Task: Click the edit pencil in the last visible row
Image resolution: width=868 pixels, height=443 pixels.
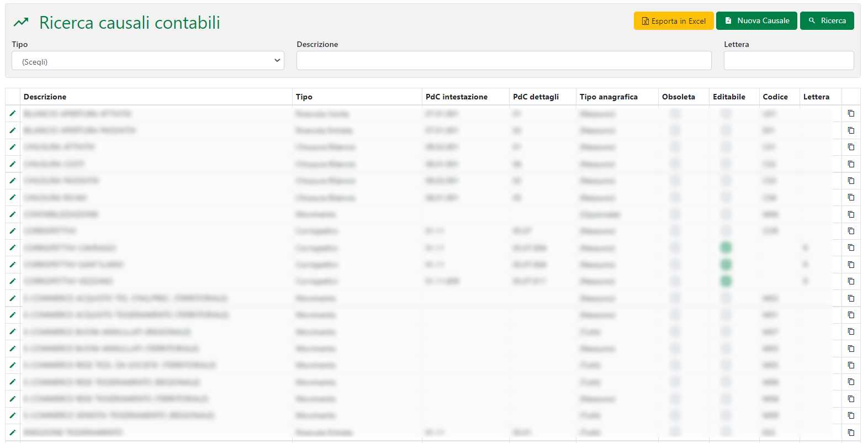Action: tap(13, 432)
